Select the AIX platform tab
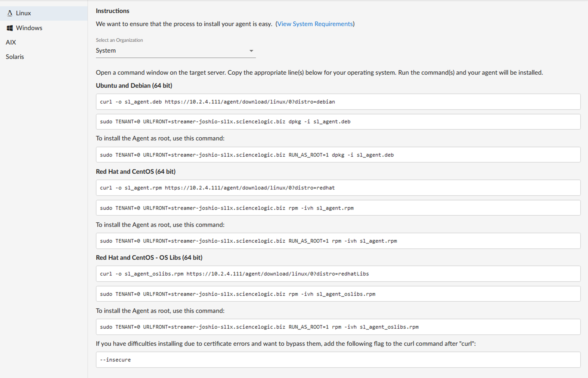The image size is (588, 378). click(11, 42)
